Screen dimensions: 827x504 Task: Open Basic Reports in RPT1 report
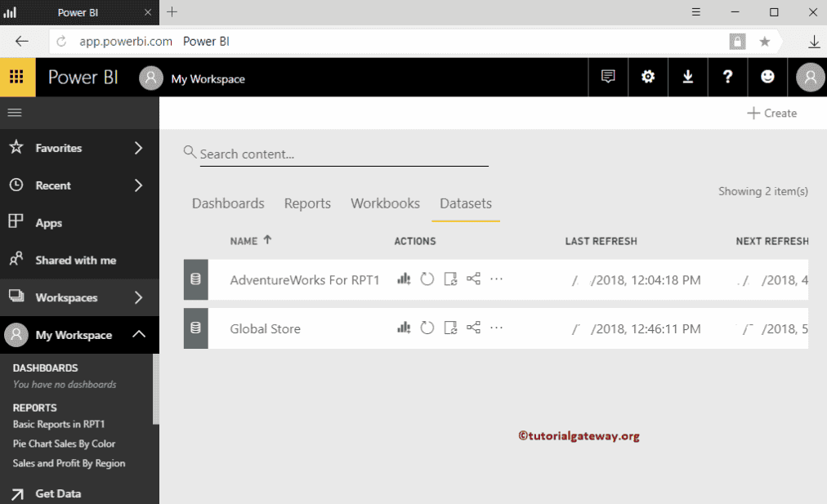tap(59, 425)
